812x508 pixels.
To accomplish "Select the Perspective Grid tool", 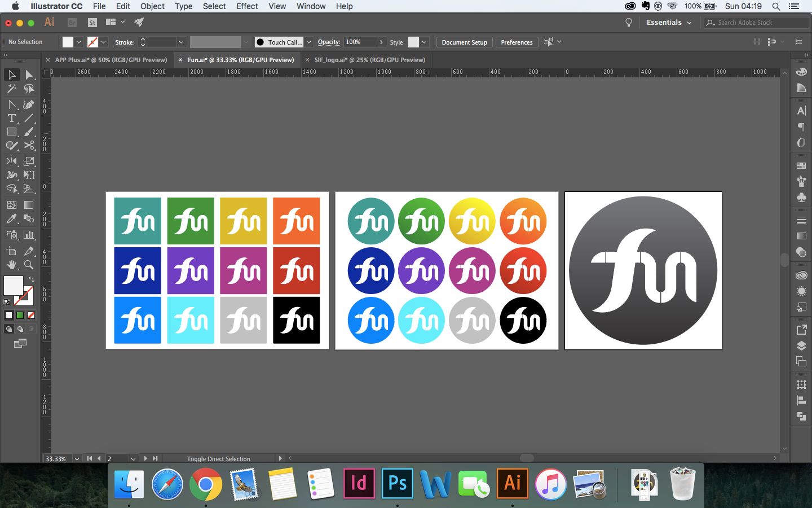I will pos(29,189).
